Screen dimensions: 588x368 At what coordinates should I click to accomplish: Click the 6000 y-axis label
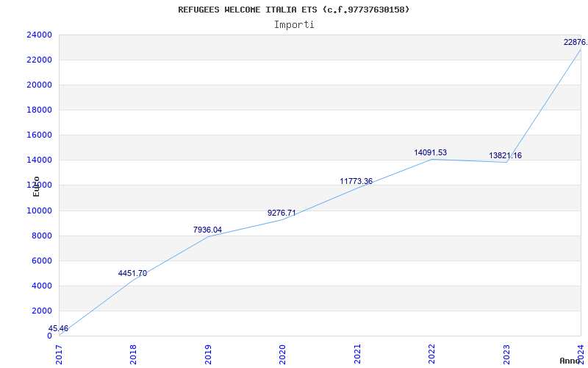pos(41,261)
